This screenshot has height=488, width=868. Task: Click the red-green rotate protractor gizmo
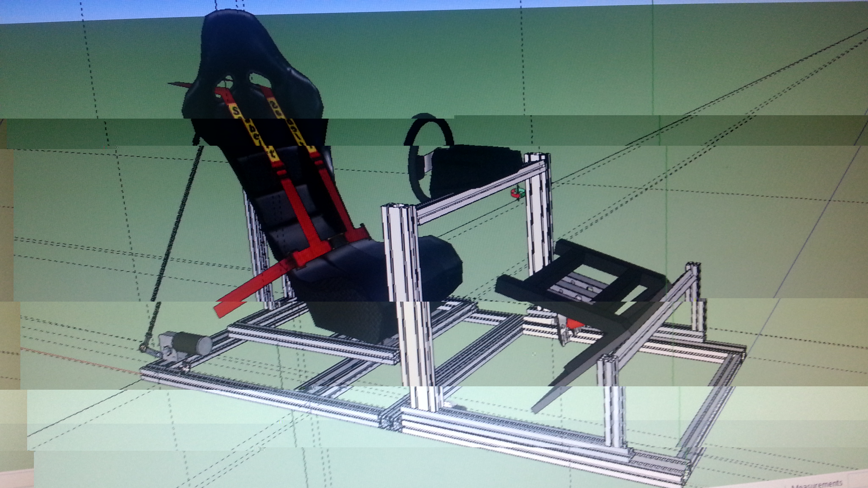(x=517, y=194)
